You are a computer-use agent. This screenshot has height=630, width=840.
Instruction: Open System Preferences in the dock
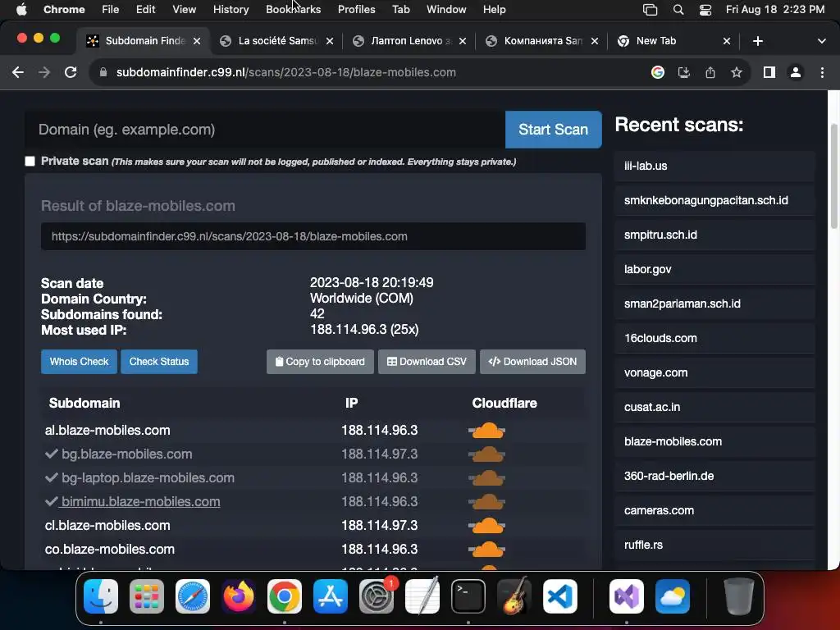pyautogui.click(x=377, y=596)
